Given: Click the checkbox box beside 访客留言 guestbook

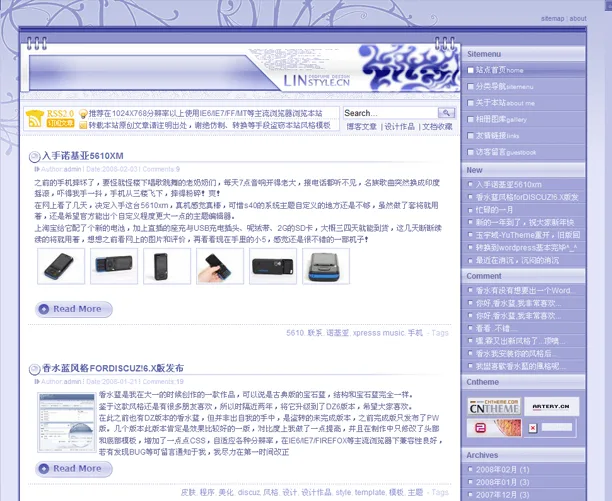Looking at the screenshot, I should point(471,152).
